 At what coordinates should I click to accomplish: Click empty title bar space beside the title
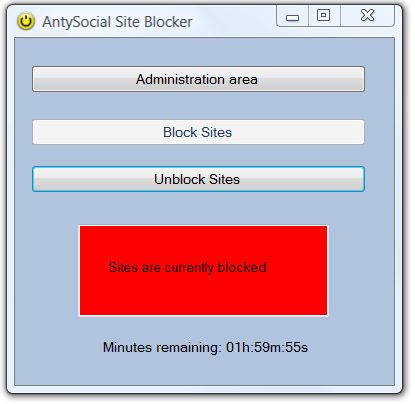[233, 22]
